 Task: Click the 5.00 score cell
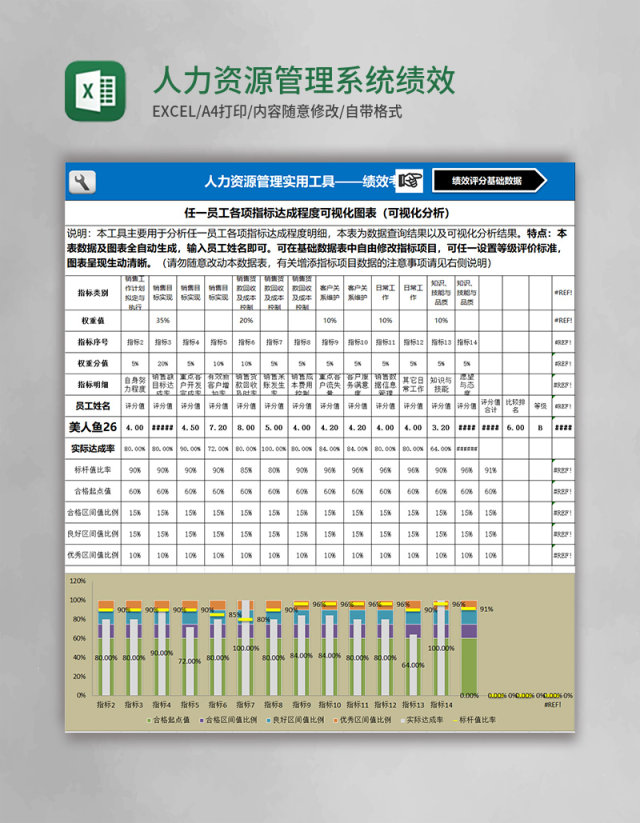[274, 427]
